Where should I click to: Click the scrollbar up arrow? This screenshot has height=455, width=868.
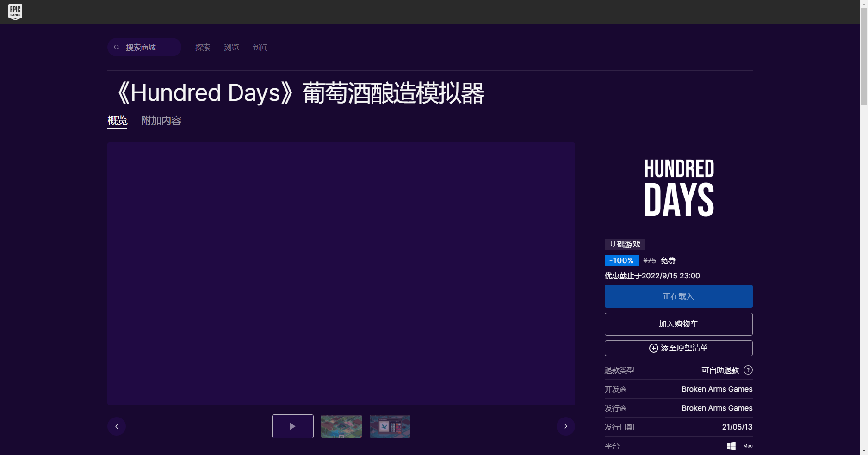coord(864,3)
